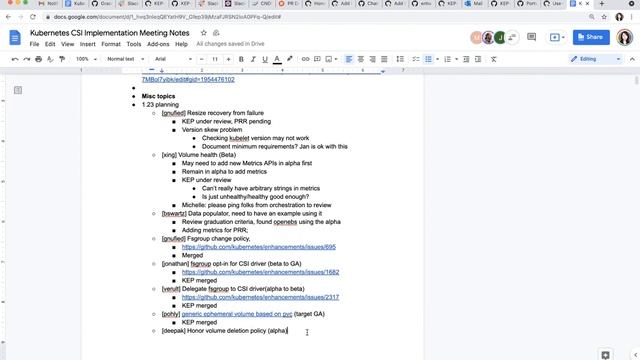The image size is (640, 360).
Task: Insert a checklist
Action: [x=416, y=59]
